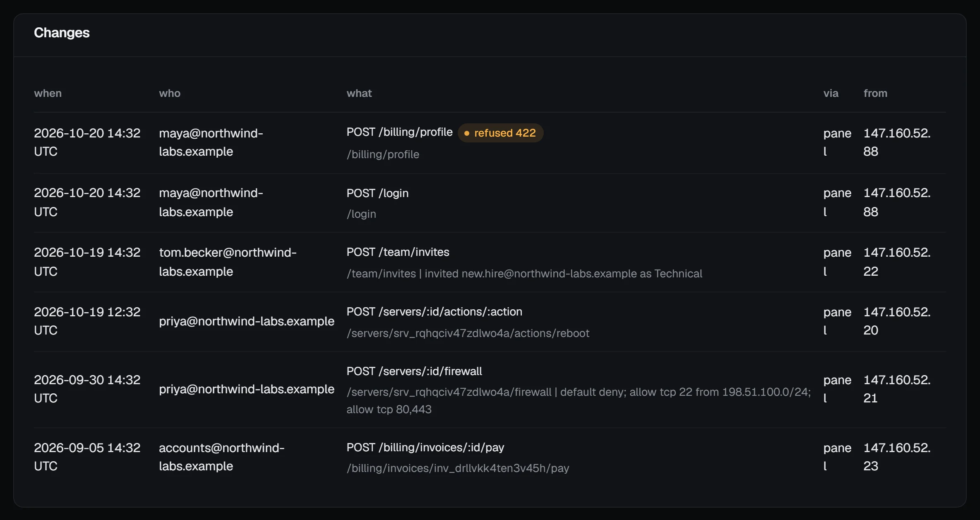Click the invited new.hire detail line
This screenshot has width=980, height=520.
pos(524,274)
